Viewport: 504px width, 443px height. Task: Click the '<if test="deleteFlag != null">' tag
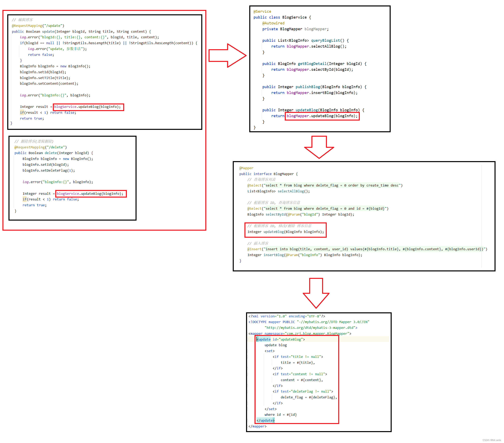(303, 391)
